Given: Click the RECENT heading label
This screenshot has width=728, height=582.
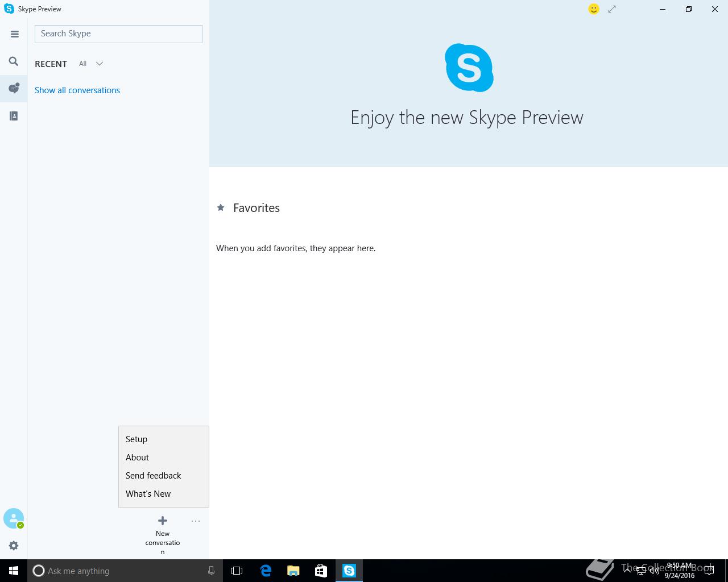Looking at the screenshot, I should [51, 64].
